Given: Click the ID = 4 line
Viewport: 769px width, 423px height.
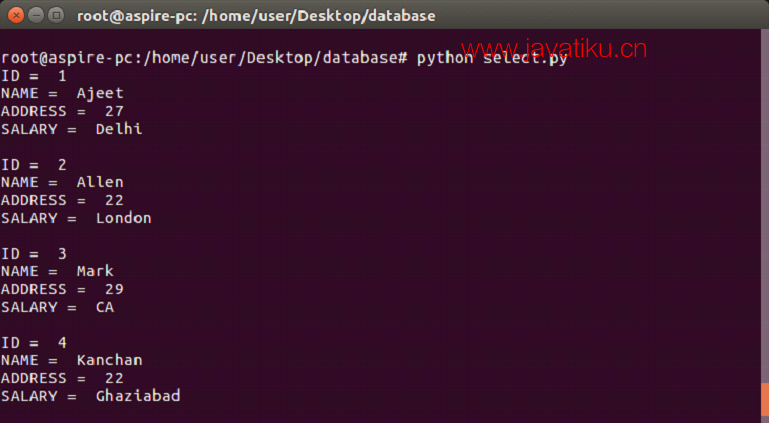Looking at the screenshot, I should [33, 343].
